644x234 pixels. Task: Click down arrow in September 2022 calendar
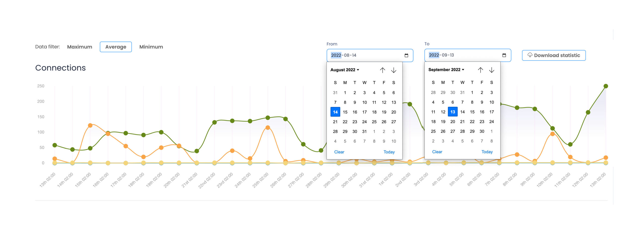pos(492,70)
